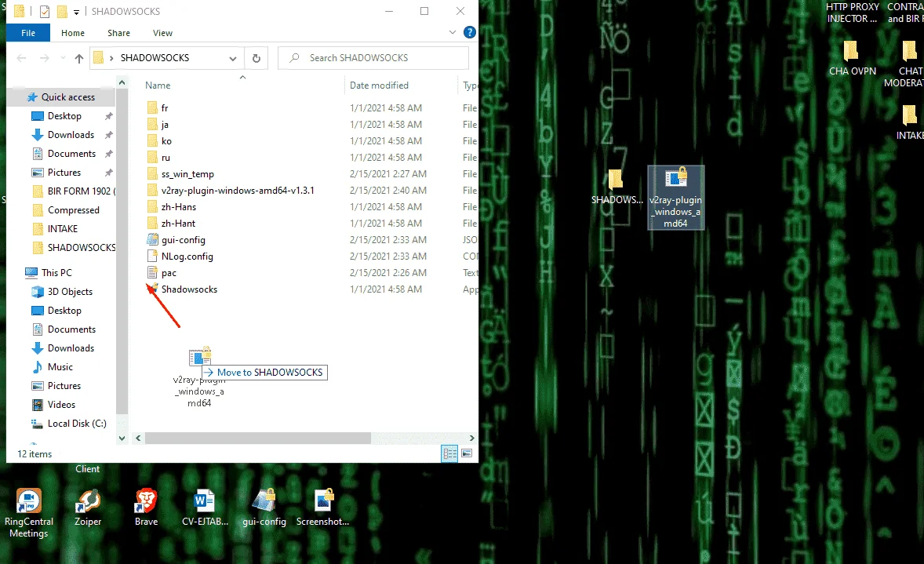The width and height of the screenshot is (924, 564).
Task: Select the ru folder icon
Action: (153, 158)
